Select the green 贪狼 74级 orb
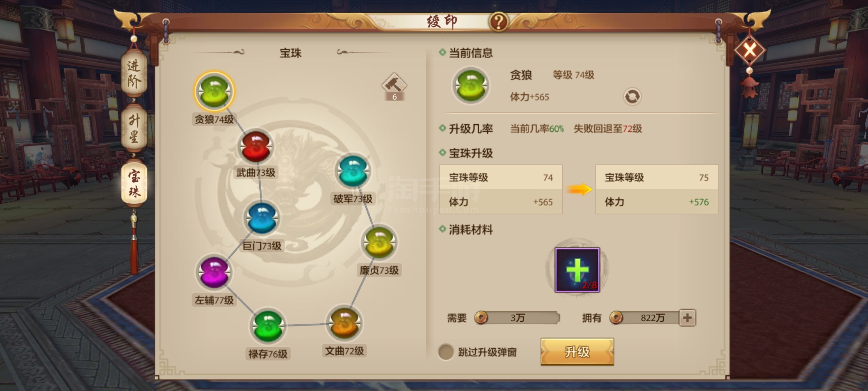This screenshot has width=868, height=391. pyautogui.click(x=214, y=91)
